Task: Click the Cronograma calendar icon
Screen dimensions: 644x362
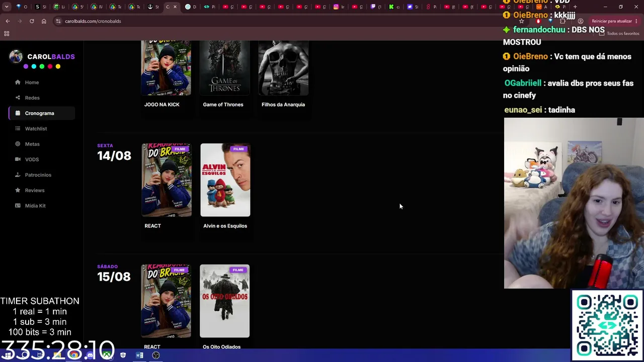Action: [18, 113]
